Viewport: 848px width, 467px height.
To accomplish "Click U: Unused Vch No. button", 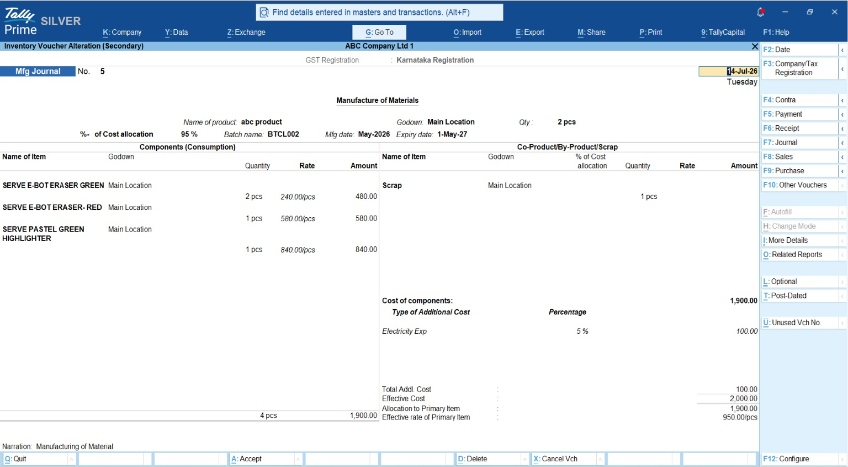I will 800,323.
